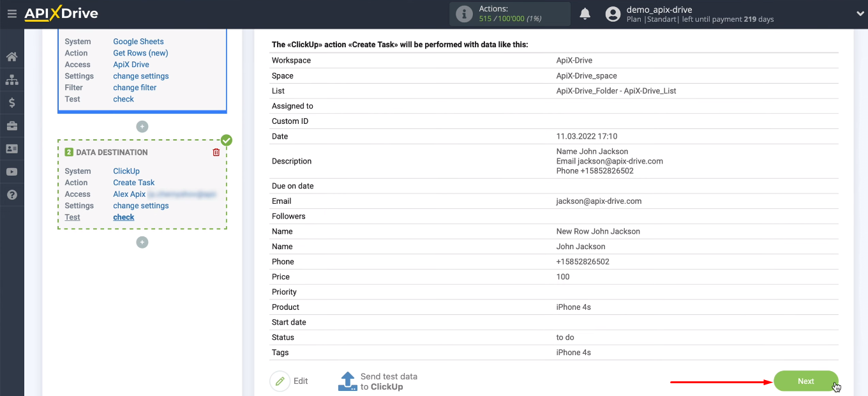Screen dimensions: 868x396
Task: Select the Status value to do
Action: click(565, 337)
